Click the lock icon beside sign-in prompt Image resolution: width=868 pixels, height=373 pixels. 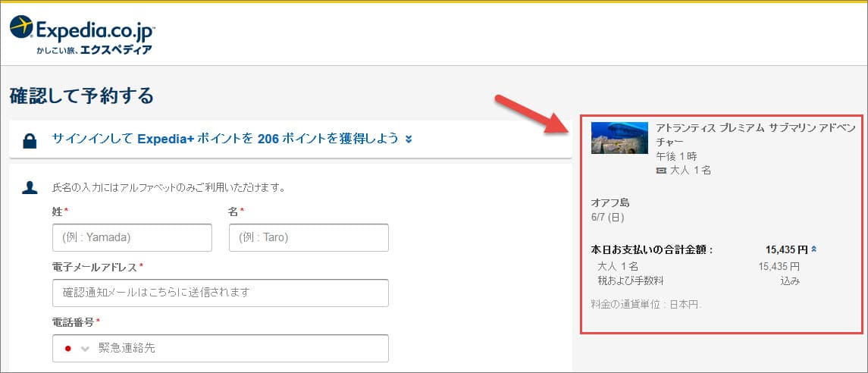[30, 140]
